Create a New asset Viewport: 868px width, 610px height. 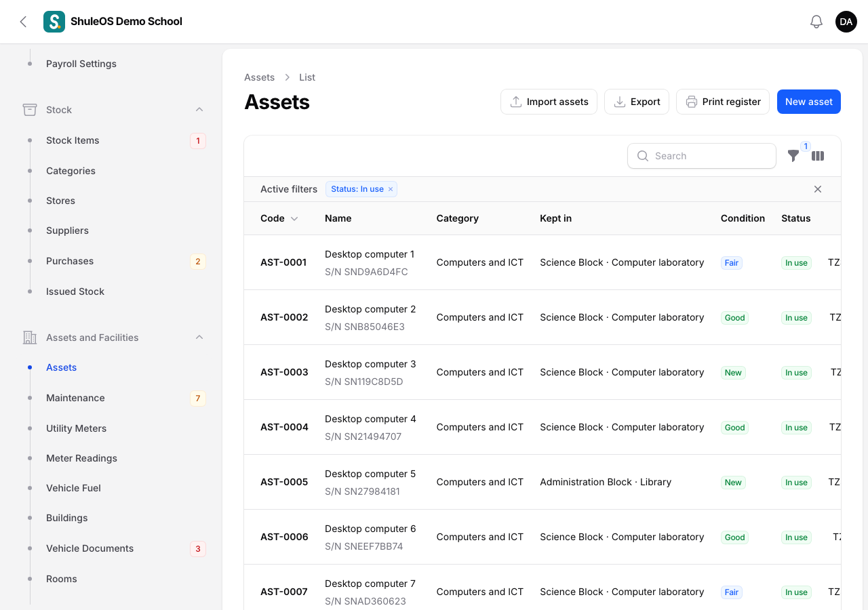[x=809, y=102]
